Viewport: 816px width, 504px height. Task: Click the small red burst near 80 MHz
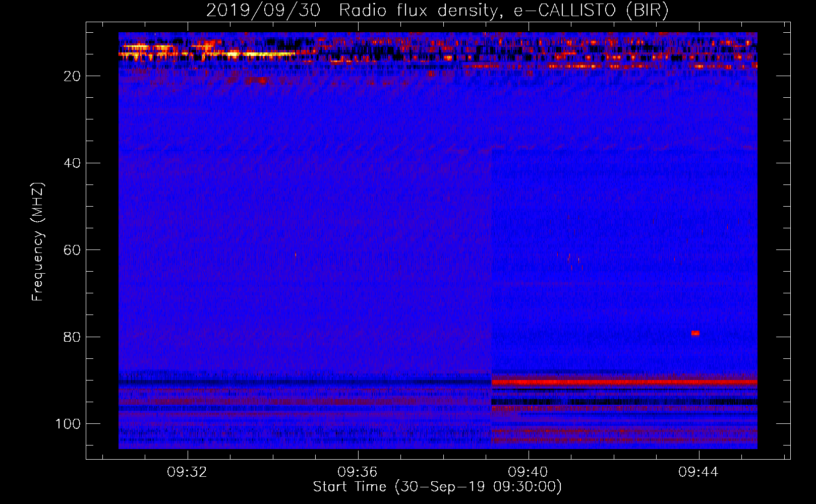[x=695, y=333]
